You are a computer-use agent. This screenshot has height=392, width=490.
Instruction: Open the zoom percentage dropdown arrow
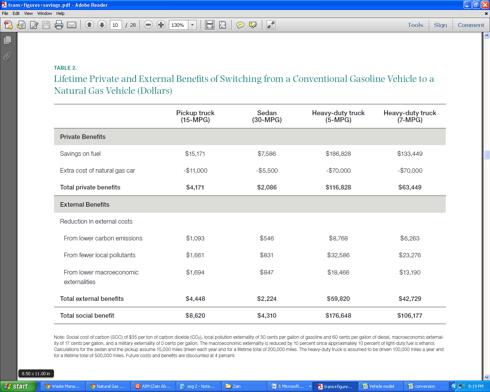192,25
